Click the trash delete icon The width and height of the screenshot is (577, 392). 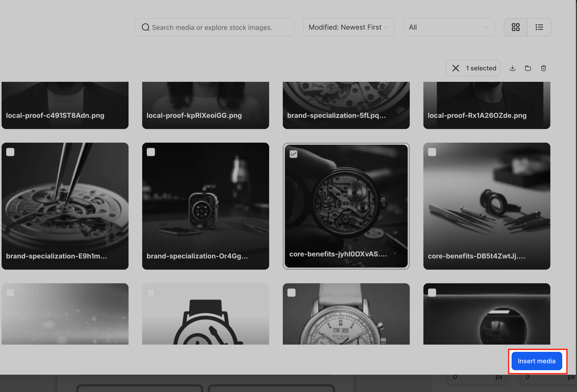coord(543,68)
